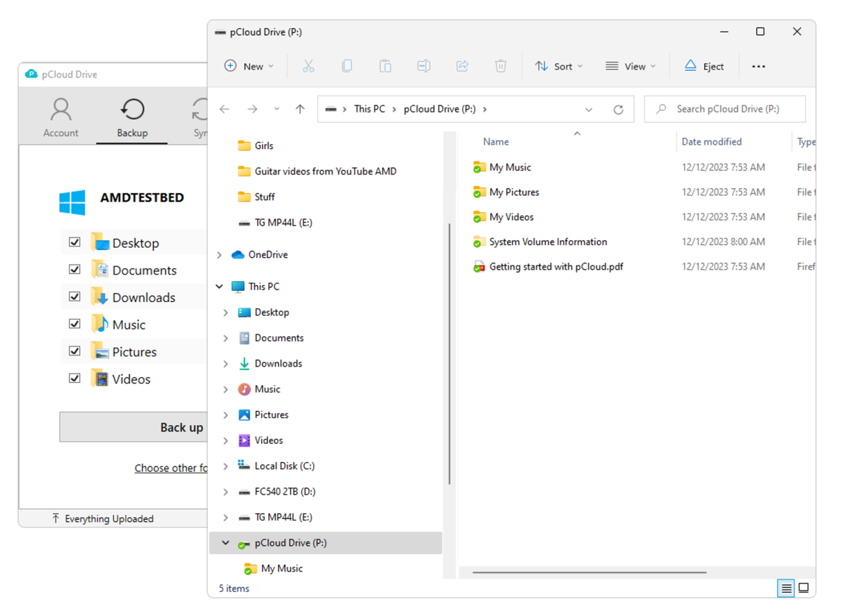Image resolution: width=843 pixels, height=616 pixels.
Task: Uncheck the Videos backup checkbox
Action: (74, 378)
